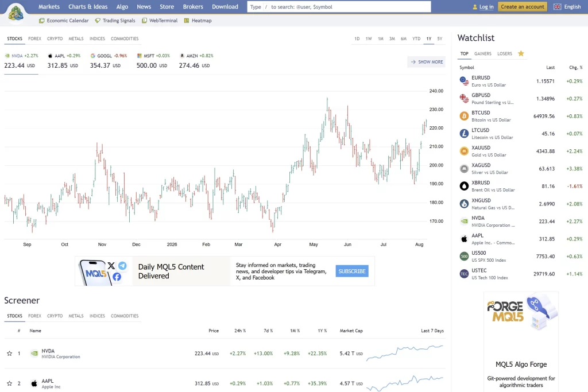Click the XAGUSD silver icon in Watchlist

tap(464, 169)
